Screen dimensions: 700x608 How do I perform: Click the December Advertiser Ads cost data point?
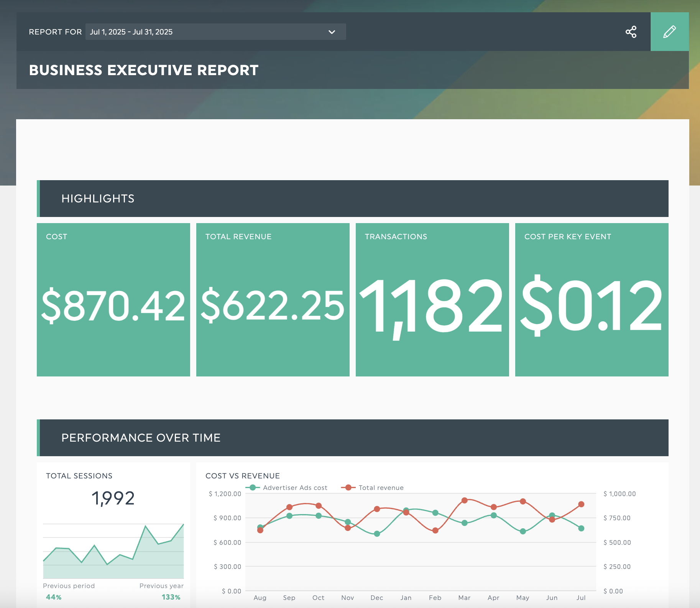click(x=377, y=534)
